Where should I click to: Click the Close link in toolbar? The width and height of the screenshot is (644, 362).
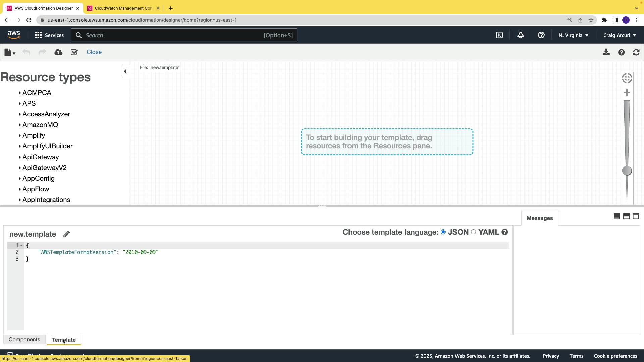coord(94,52)
